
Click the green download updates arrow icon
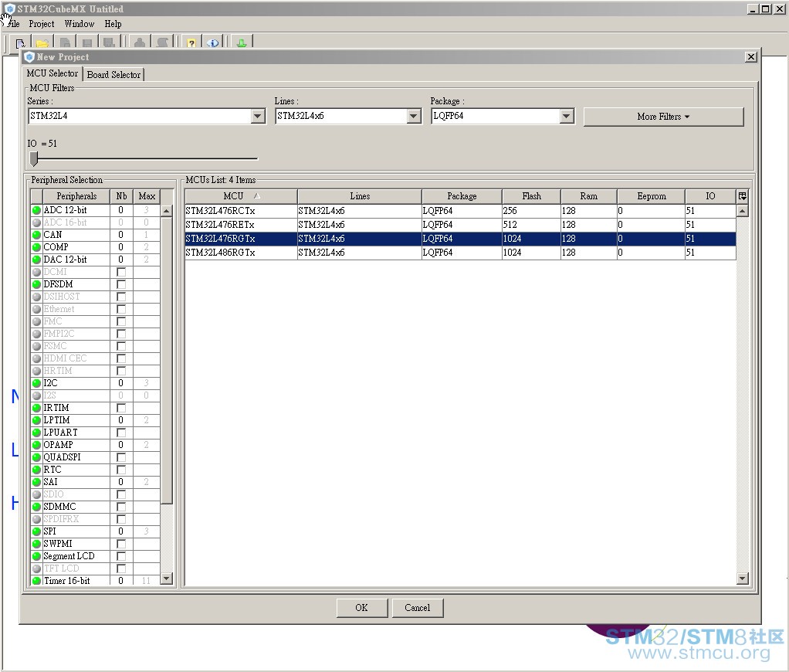[x=242, y=42]
